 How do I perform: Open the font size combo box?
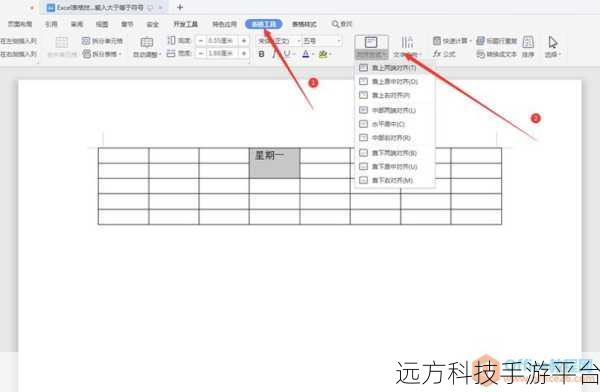[x=322, y=41]
